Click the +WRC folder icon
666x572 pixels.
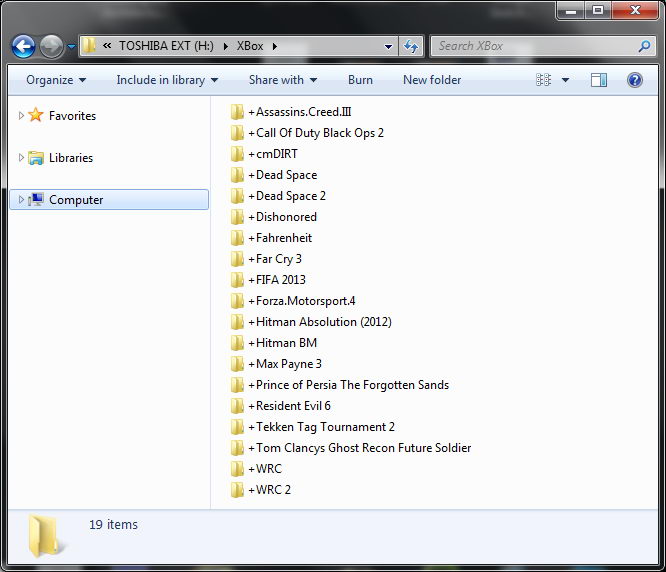click(237, 469)
